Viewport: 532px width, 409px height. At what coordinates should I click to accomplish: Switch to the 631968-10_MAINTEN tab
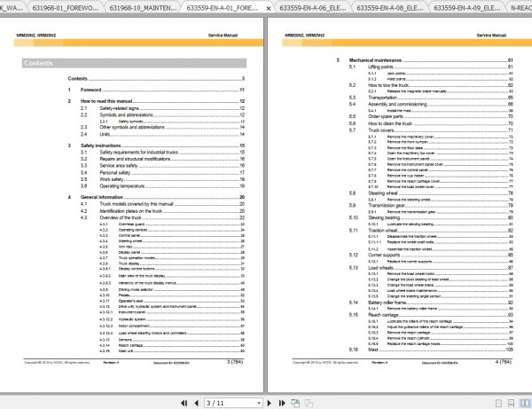point(143,8)
